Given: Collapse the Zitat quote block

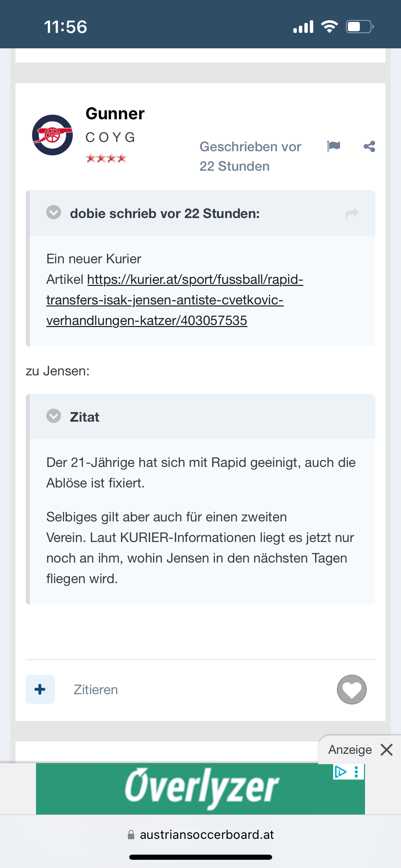Looking at the screenshot, I should (54, 416).
